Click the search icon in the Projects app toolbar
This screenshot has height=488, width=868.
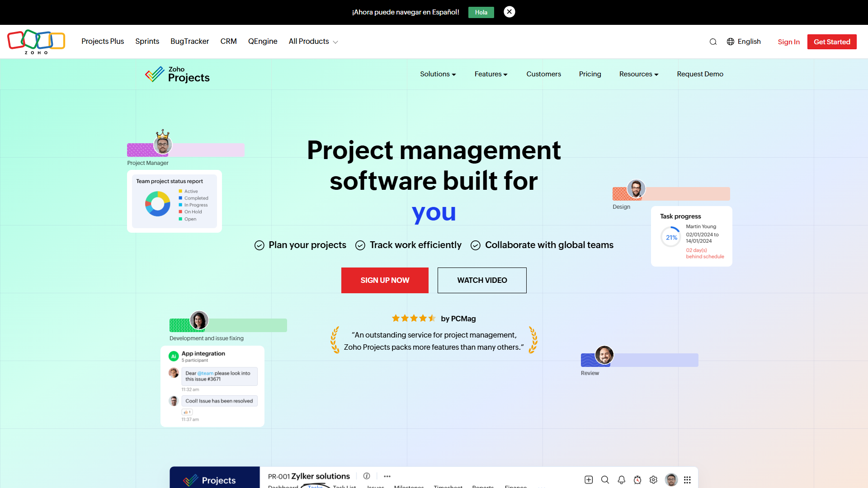click(605, 479)
